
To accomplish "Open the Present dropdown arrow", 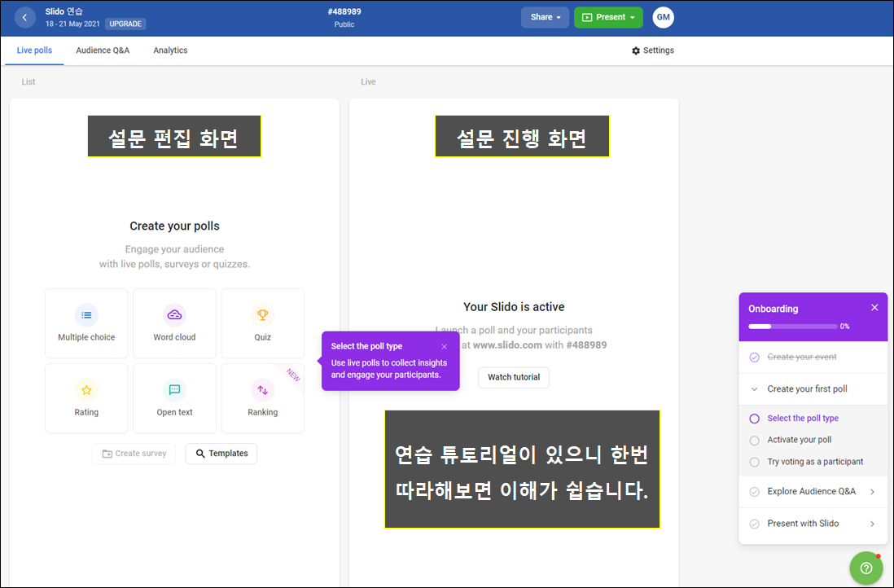I will click(x=633, y=18).
